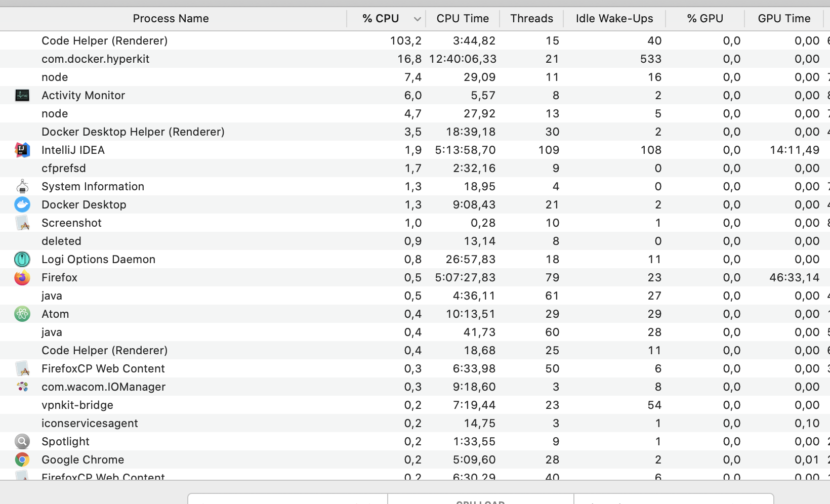Sort processes by CPU Time column
This screenshot has width=830, height=504.
coord(462,18)
